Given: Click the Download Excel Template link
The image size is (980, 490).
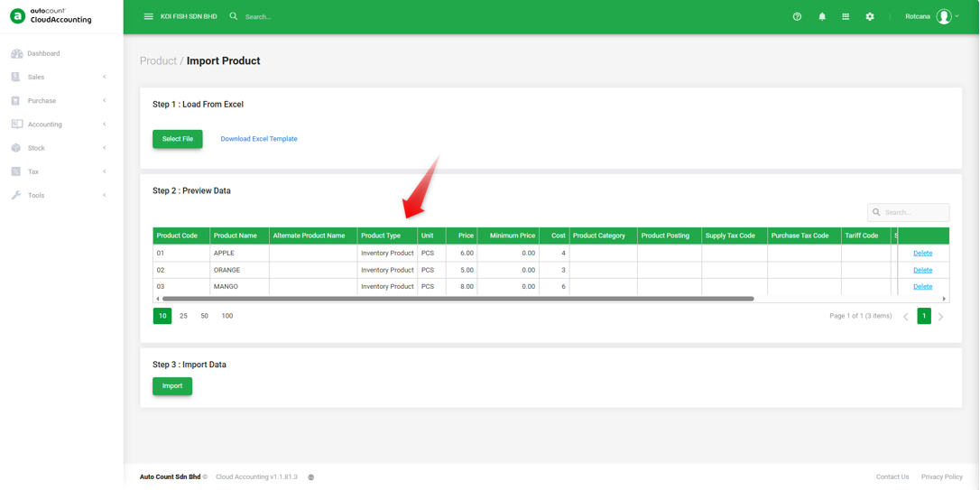Looking at the screenshot, I should [x=259, y=139].
